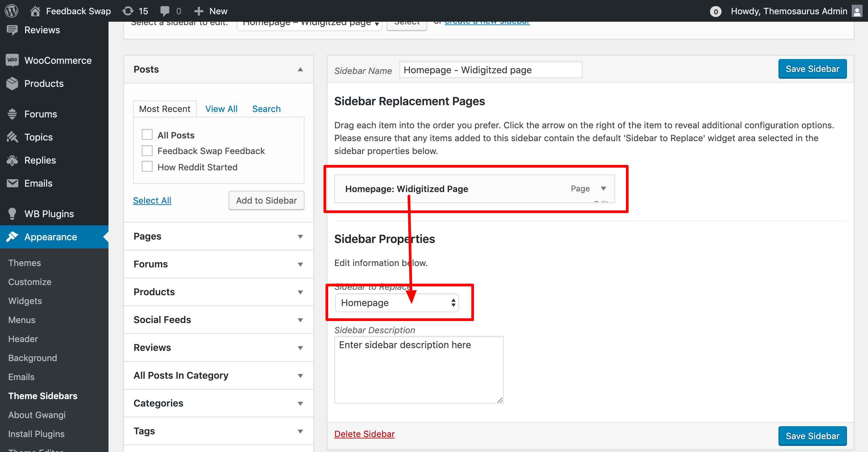The width and height of the screenshot is (868, 452).
Task: Open the Widgets submenu item
Action: click(x=25, y=301)
